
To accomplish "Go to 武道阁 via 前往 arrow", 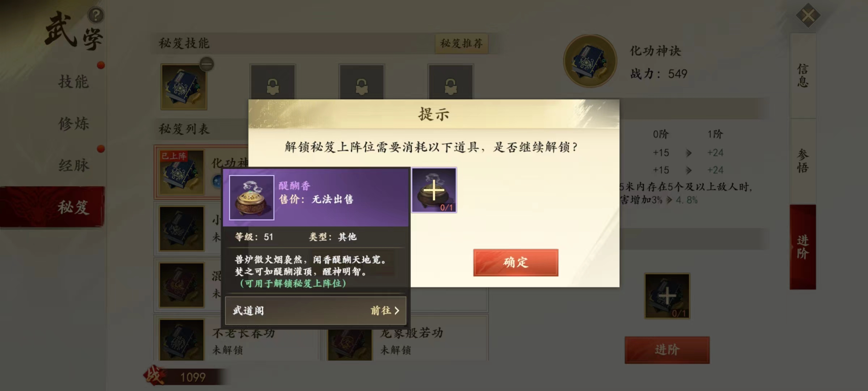I will point(385,311).
